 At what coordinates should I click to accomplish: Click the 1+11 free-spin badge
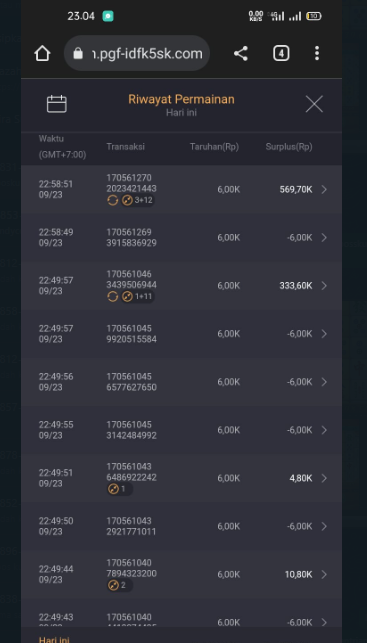tap(137, 296)
